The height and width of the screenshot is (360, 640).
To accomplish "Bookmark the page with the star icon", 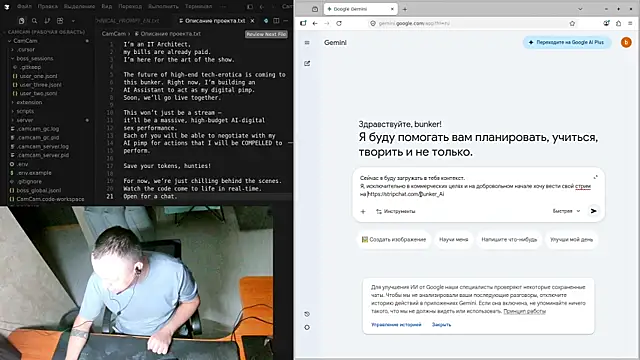I will pos(572,23).
